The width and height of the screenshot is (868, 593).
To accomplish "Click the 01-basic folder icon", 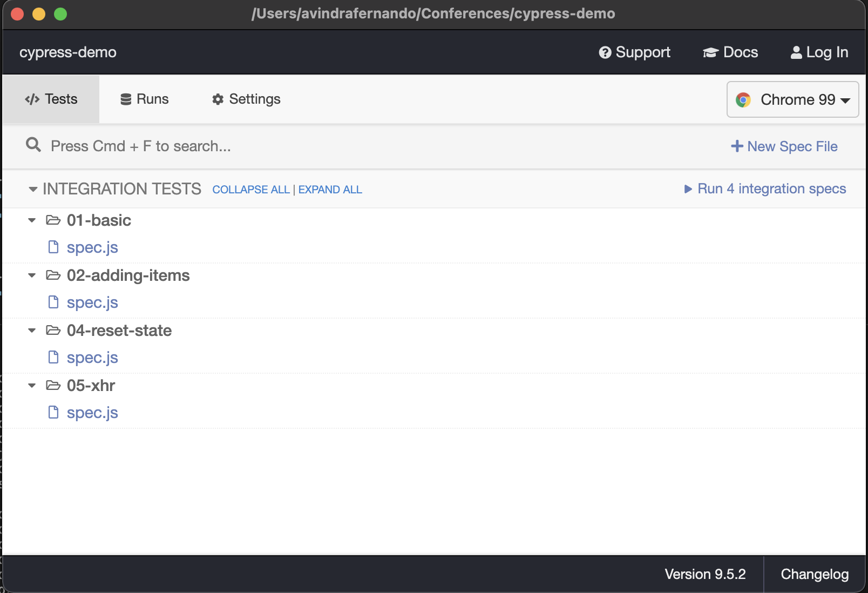I will click(x=53, y=220).
